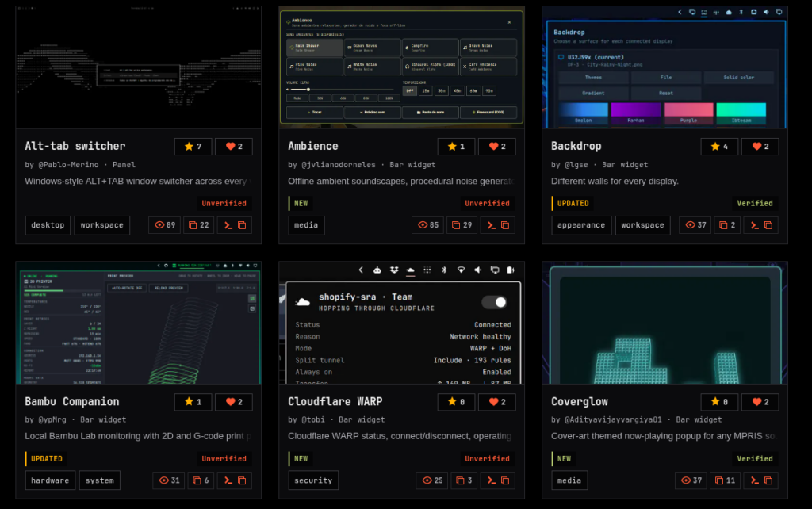Filter by Coverglow's media tag
812x509 pixels.
pyautogui.click(x=569, y=480)
